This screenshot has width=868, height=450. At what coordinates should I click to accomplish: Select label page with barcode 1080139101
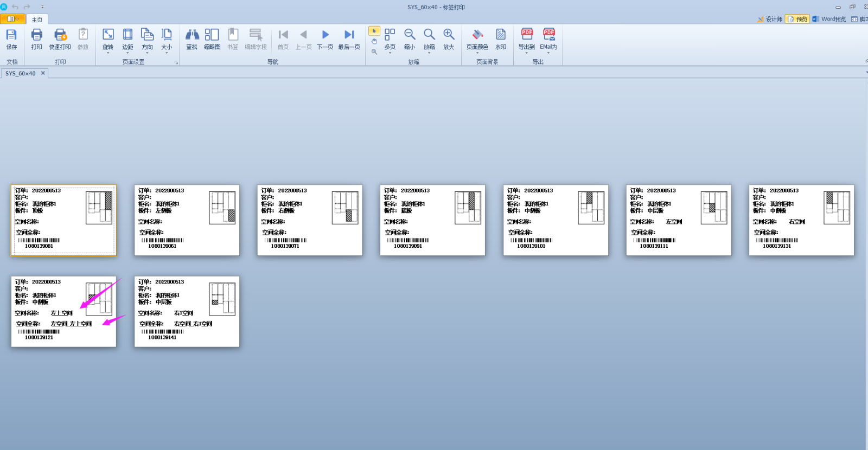click(x=556, y=220)
